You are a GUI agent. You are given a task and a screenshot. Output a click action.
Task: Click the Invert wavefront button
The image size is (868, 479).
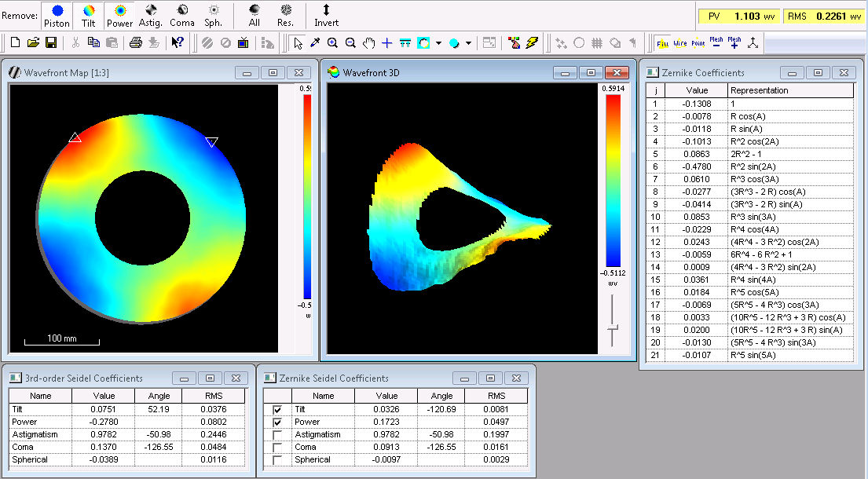[326, 15]
